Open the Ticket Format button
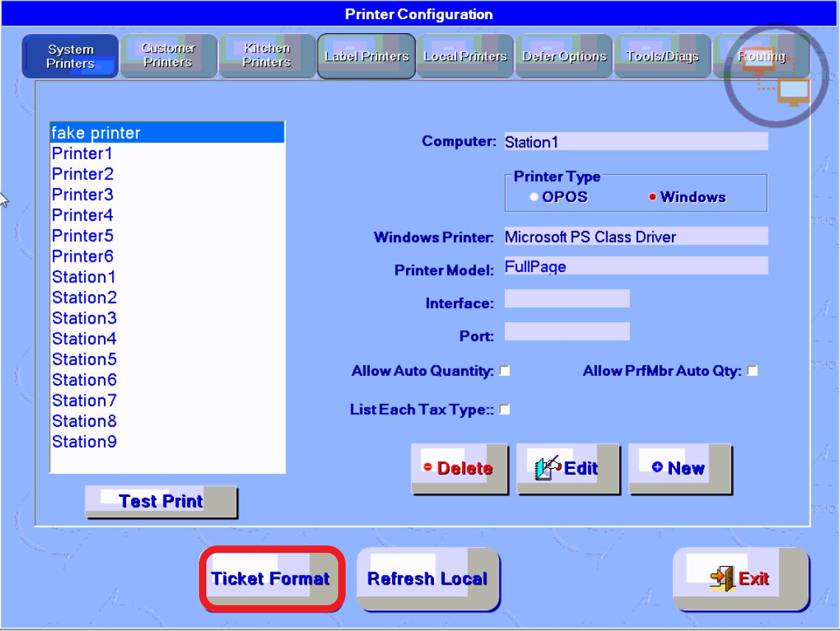 (271, 579)
